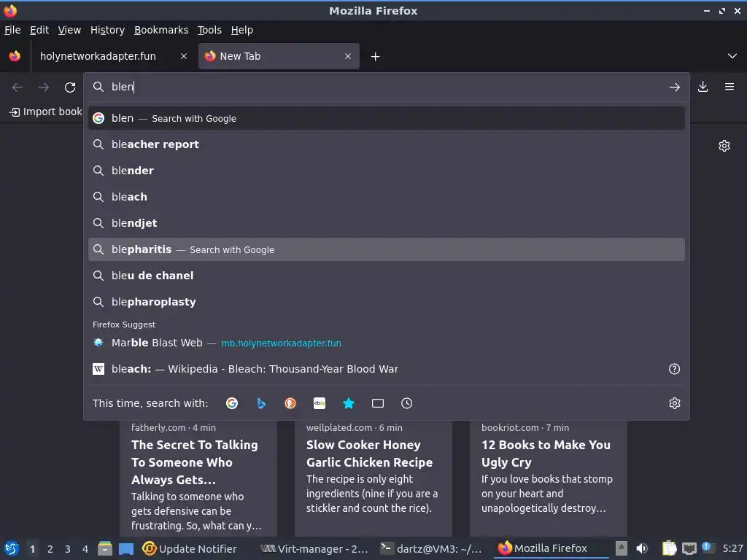Open the Firefox View pinned icon
Viewport: 747px width, 560px height.
tap(15, 56)
